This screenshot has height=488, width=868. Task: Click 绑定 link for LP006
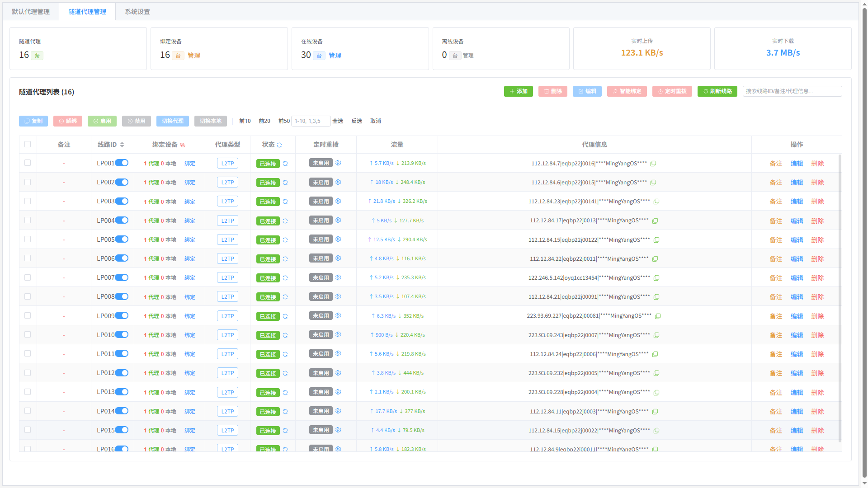[190, 259]
